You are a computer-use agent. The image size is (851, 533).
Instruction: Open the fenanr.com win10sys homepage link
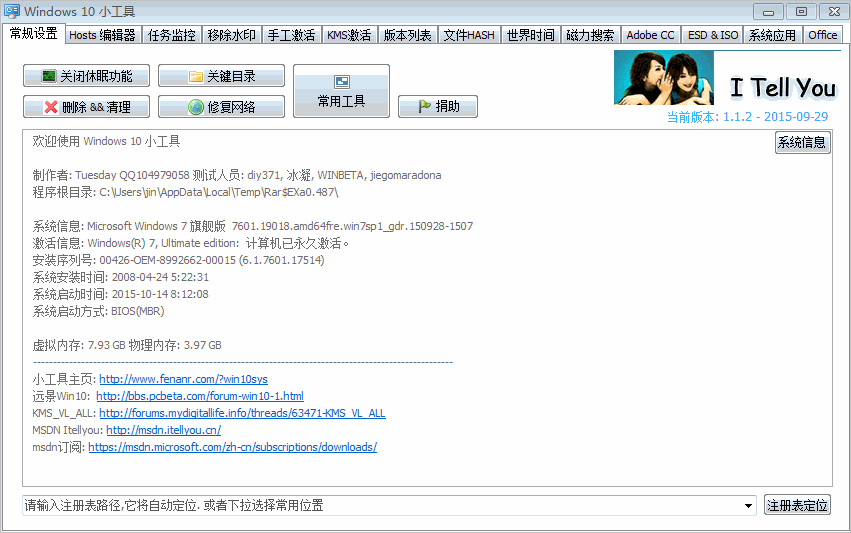(x=183, y=379)
